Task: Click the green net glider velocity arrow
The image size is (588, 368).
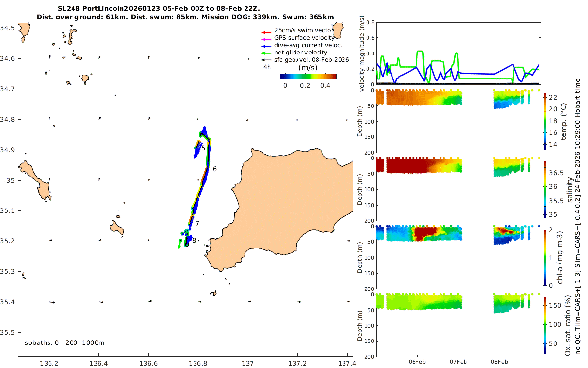Action: [x=266, y=53]
